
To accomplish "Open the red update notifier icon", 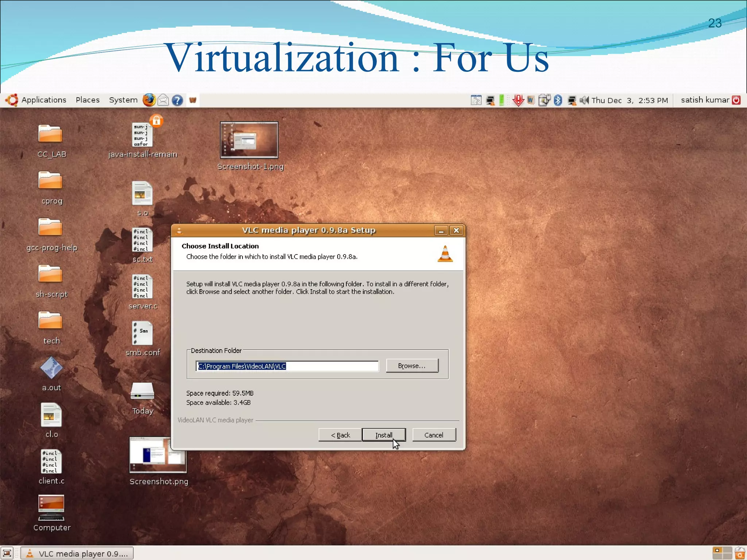I will [518, 100].
